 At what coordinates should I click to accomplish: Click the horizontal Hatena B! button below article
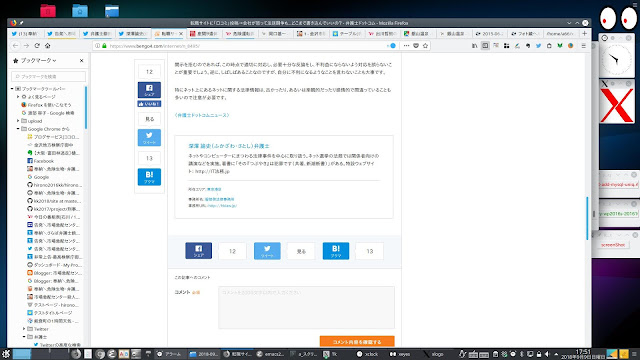(x=336, y=251)
